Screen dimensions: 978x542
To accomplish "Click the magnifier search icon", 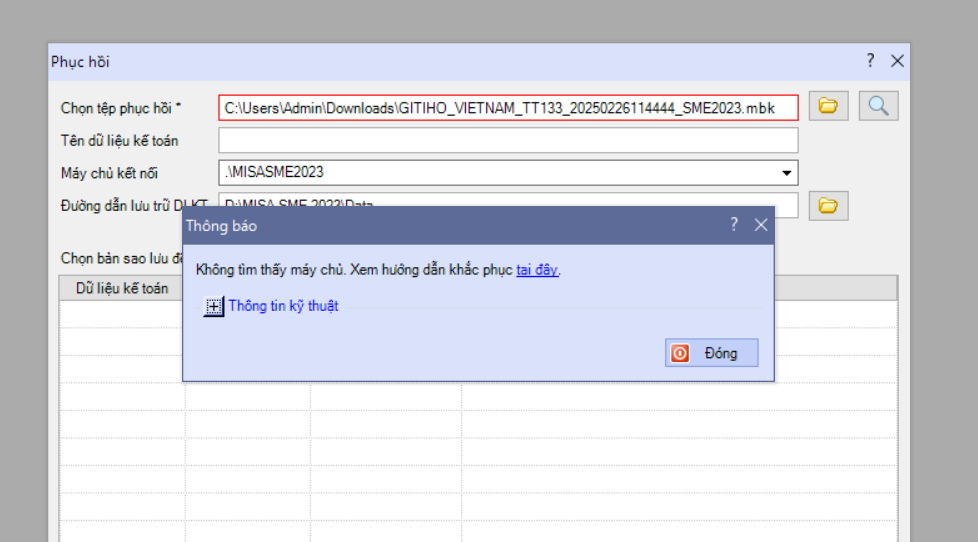I will point(878,106).
